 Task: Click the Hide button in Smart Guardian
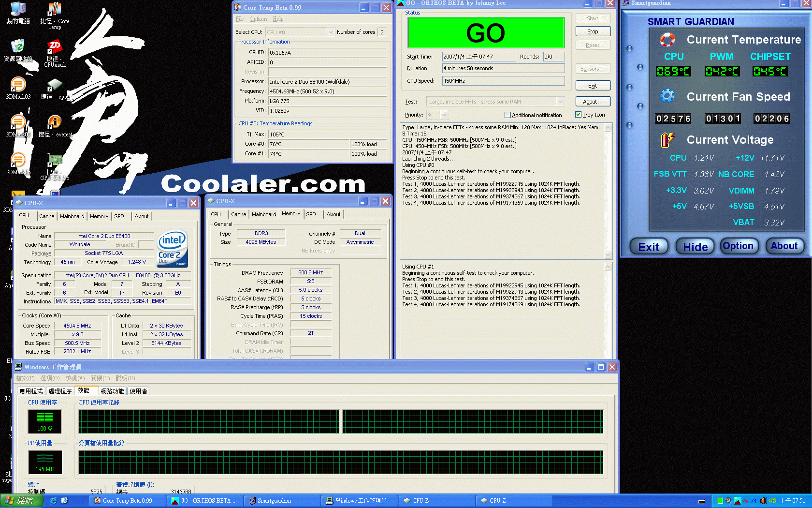click(695, 247)
